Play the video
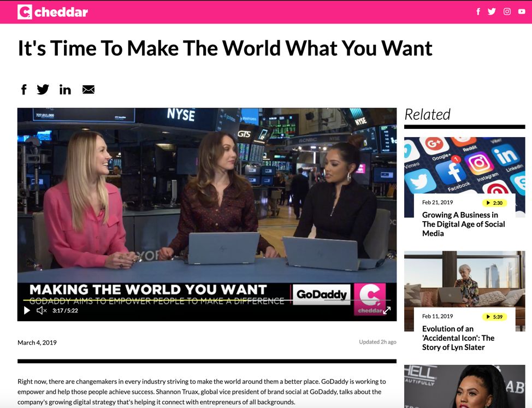The width and height of the screenshot is (532, 408). 27,310
